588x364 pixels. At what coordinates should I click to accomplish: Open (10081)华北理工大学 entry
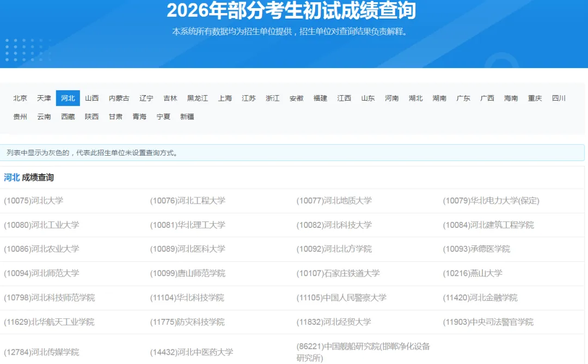[188, 225]
